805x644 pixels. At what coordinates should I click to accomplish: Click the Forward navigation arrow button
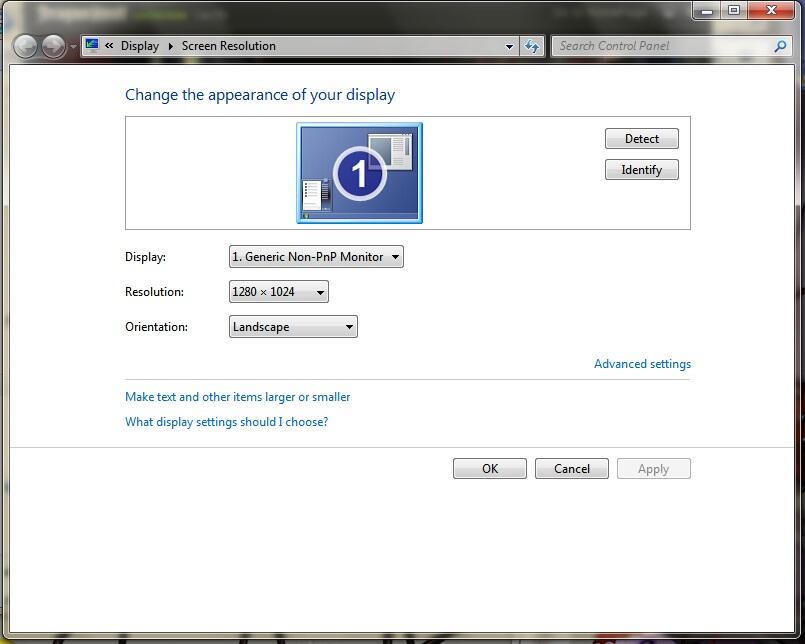coord(54,46)
